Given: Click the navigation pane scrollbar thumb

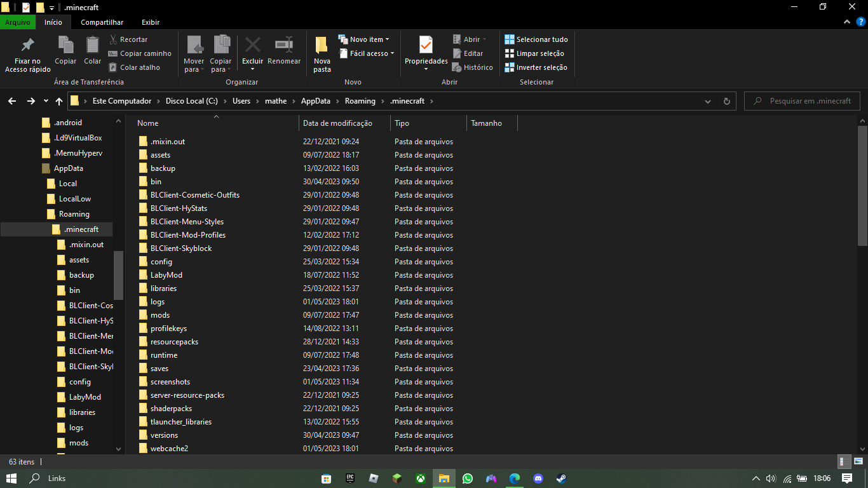Looking at the screenshot, I should pyautogui.click(x=118, y=275).
